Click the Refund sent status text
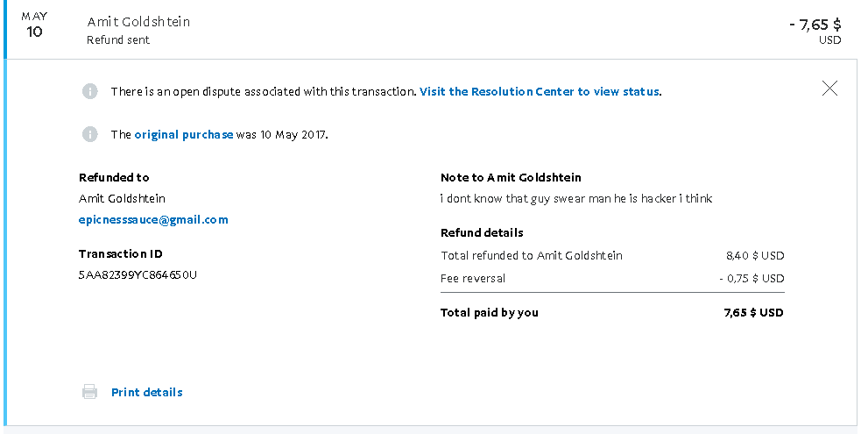This screenshot has height=434, width=868. coord(118,40)
